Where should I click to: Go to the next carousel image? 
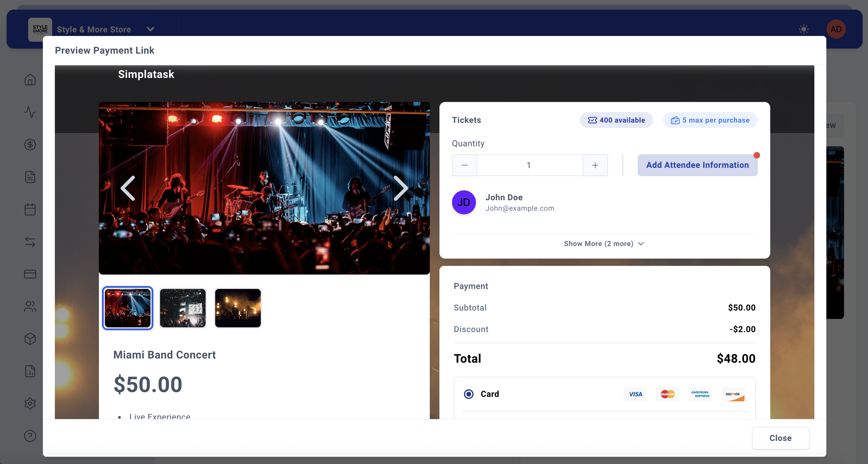401,188
